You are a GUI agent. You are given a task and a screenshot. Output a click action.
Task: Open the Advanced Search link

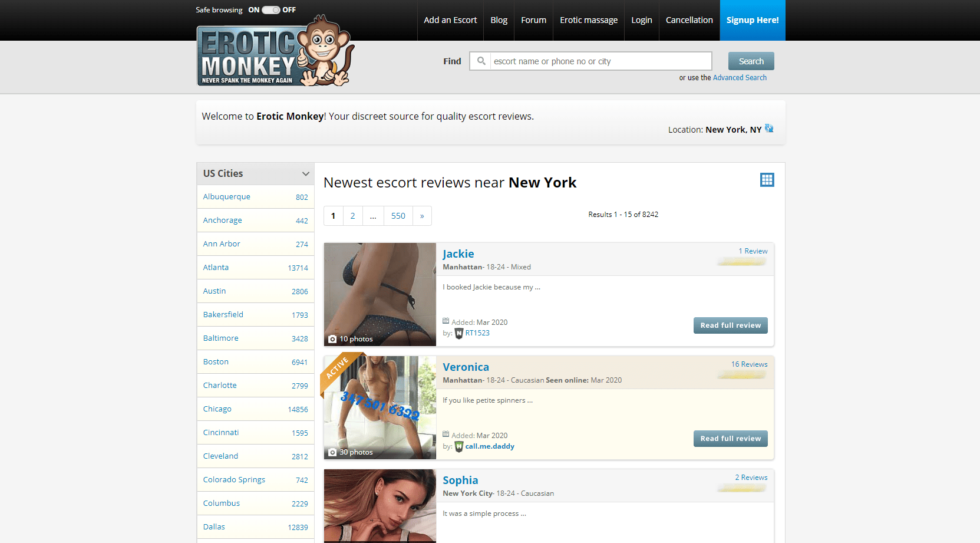click(740, 78)
